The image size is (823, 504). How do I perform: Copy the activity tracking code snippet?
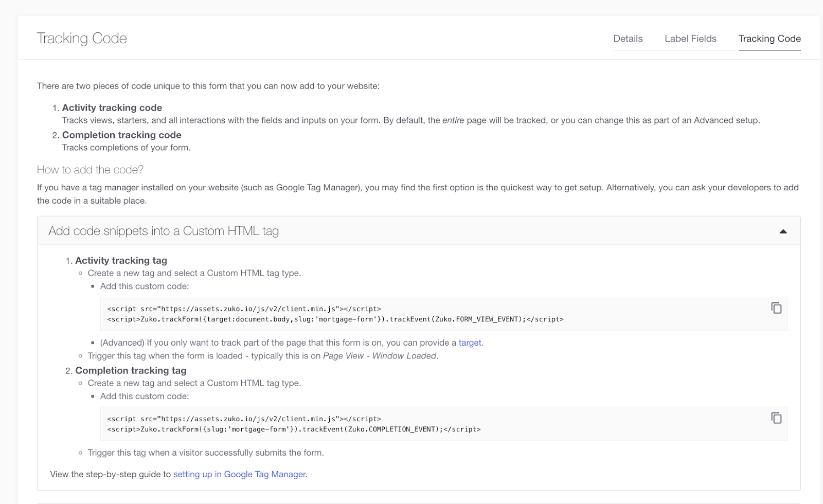(776, 307)
